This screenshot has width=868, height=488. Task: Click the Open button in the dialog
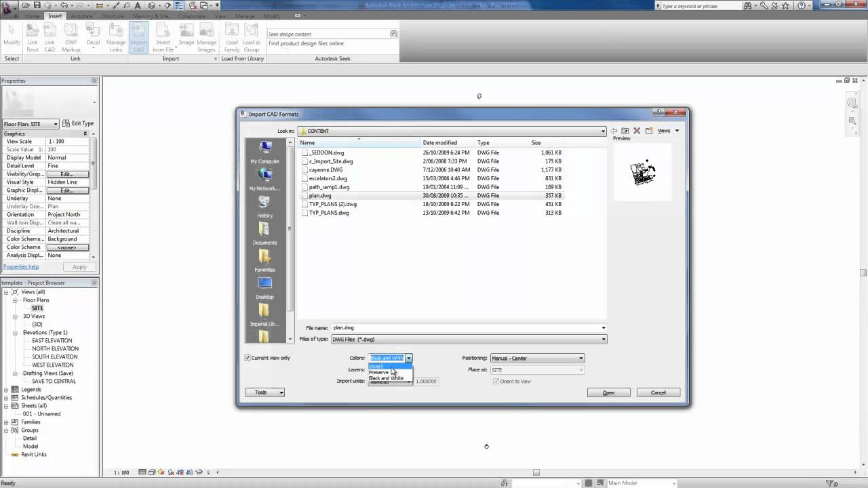pos(608,392)
